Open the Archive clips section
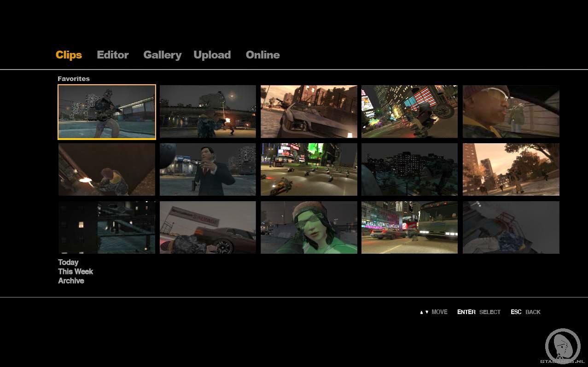588x367 pixels. 71,281
